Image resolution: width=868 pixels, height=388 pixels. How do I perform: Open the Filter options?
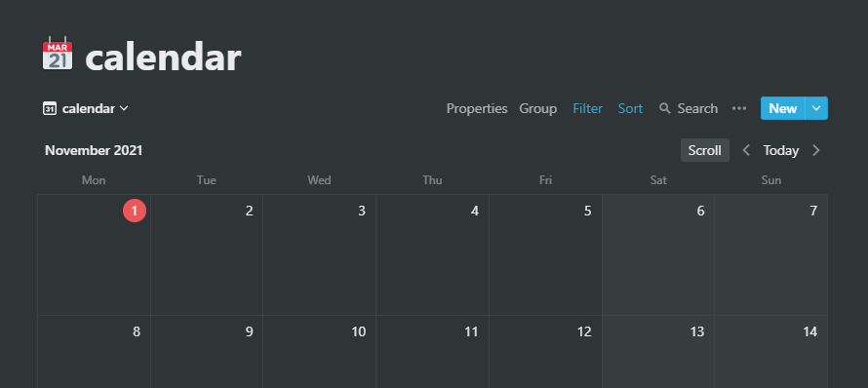coord(587,108)
